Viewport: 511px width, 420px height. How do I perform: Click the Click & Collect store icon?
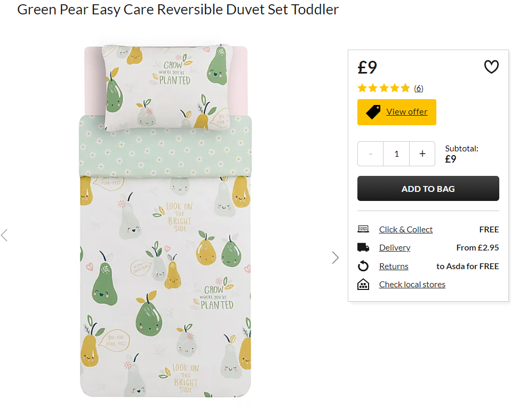coord(363,229)
